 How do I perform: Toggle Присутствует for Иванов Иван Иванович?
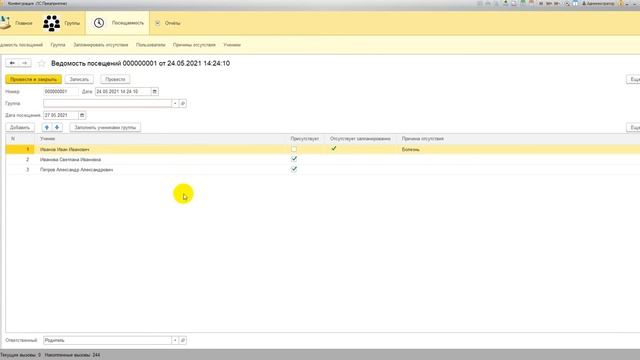pos(294,149)
